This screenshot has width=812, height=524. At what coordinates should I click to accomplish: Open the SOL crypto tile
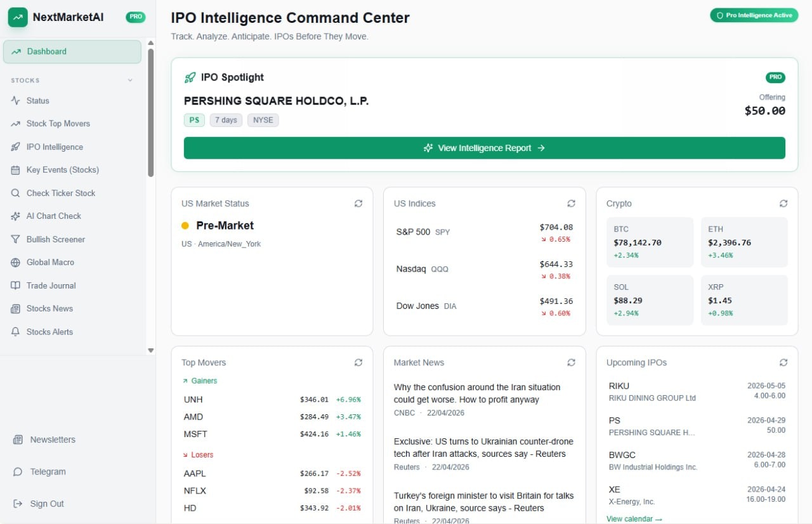(650, 300)
